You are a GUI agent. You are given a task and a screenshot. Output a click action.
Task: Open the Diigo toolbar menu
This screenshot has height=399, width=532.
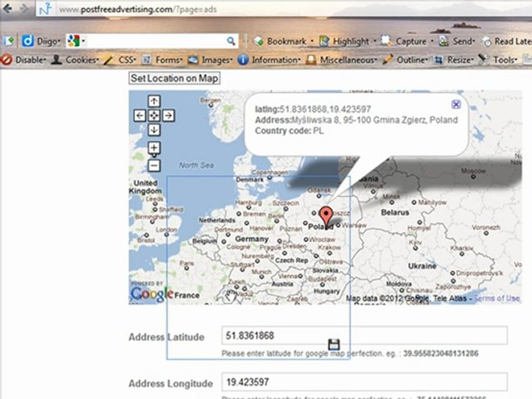(49, 42)
